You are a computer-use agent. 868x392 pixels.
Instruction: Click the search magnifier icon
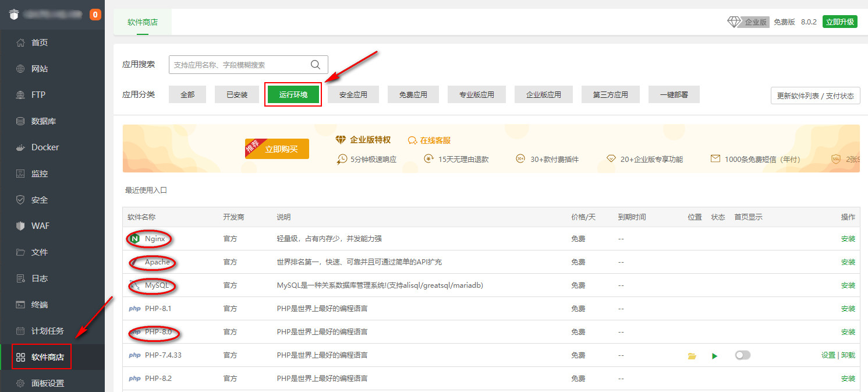coord(316,65)
